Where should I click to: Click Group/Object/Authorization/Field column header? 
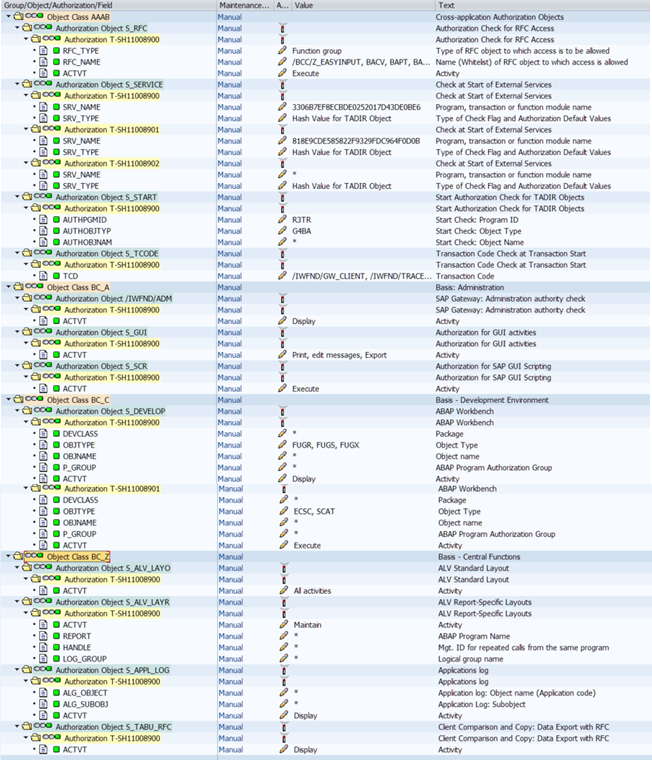pos(108,5)
